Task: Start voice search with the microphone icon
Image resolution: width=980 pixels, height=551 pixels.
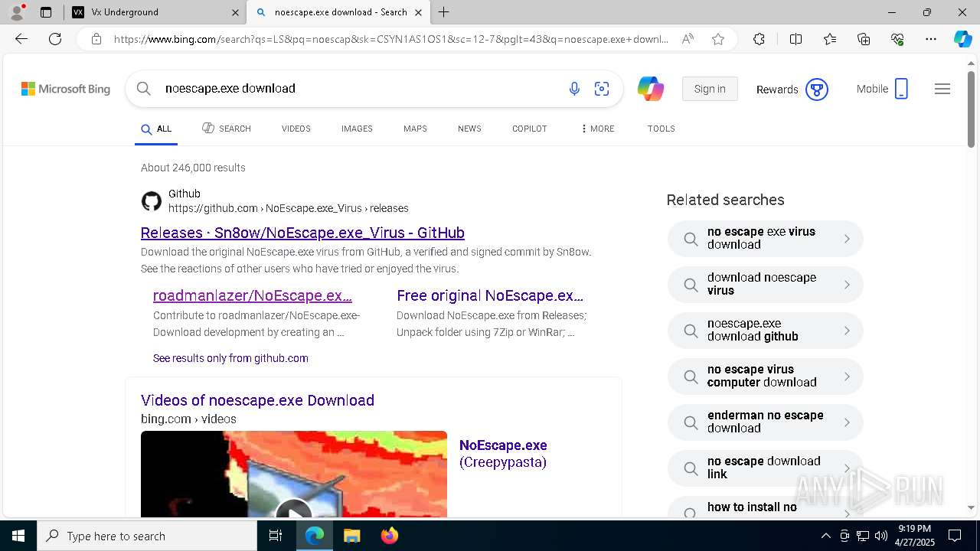Action: tap(574, 89)
